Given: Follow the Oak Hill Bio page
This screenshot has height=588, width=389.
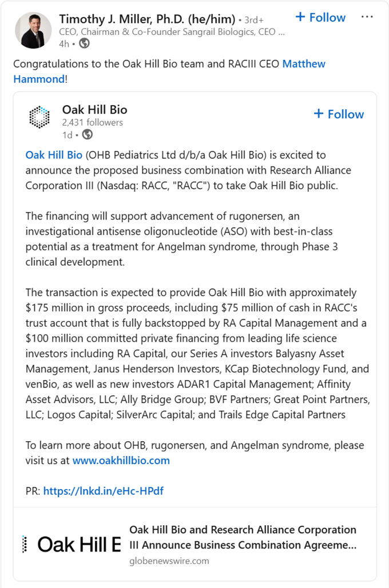Looking at the screenshot, I should click(x=339, y=114).
